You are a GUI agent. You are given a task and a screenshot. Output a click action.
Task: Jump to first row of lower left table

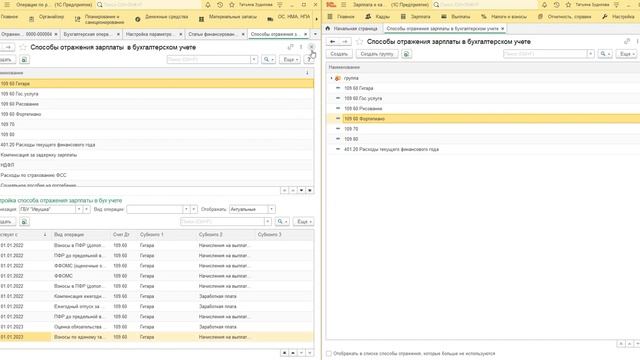pos(284,353)
